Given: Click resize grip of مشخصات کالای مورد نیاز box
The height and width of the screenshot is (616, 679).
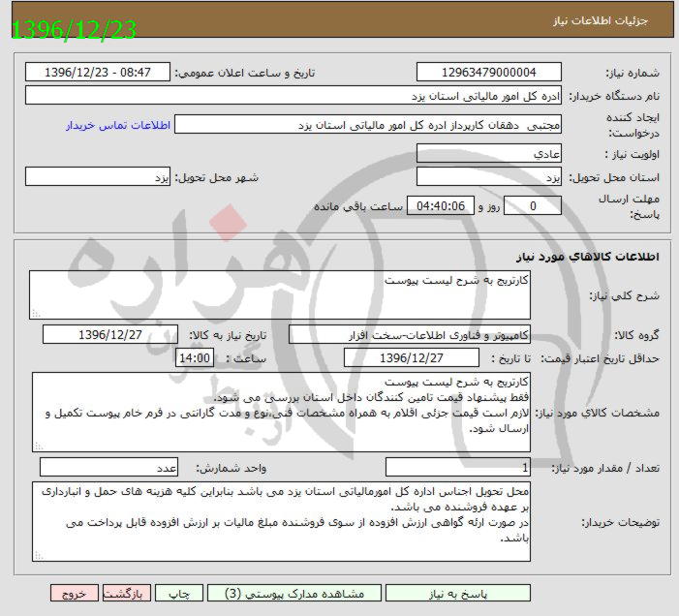Looking at the screenshot, I should (39, 446).
